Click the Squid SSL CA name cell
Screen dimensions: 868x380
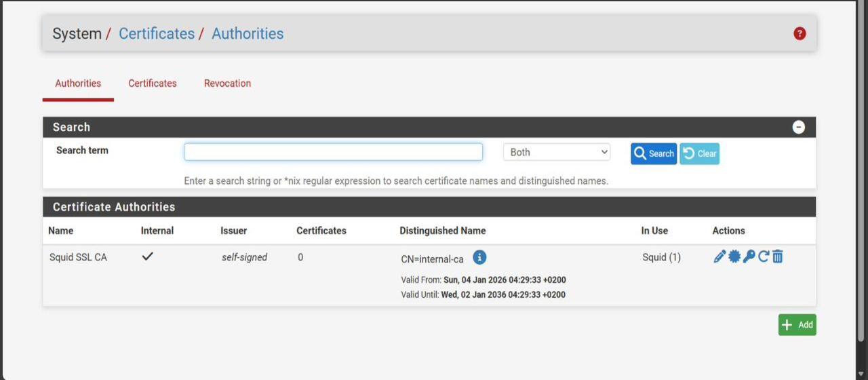78,257
